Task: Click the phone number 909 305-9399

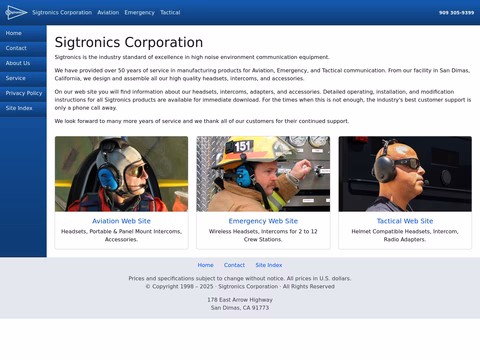Action: (x=456, y=13)
